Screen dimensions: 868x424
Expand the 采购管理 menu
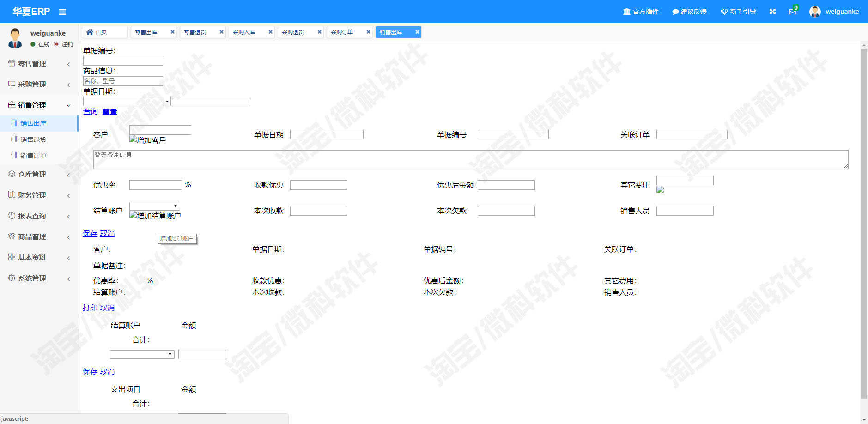click(39, 85)
